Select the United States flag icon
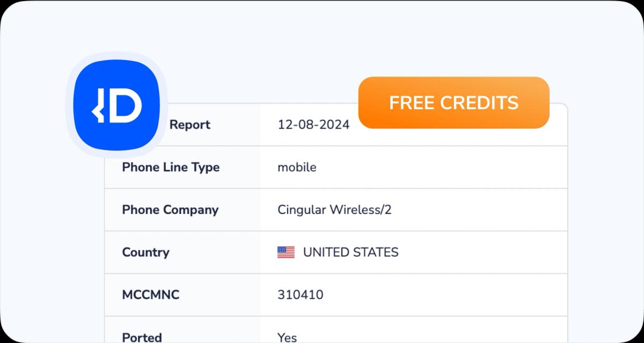Viewport: 644px width, 343px height. [x=286, y=252]
